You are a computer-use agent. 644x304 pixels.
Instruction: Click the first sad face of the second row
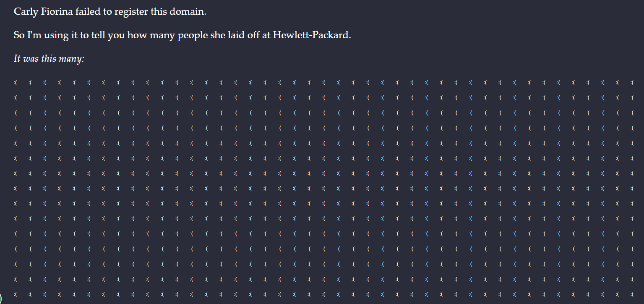coord(16,98)
